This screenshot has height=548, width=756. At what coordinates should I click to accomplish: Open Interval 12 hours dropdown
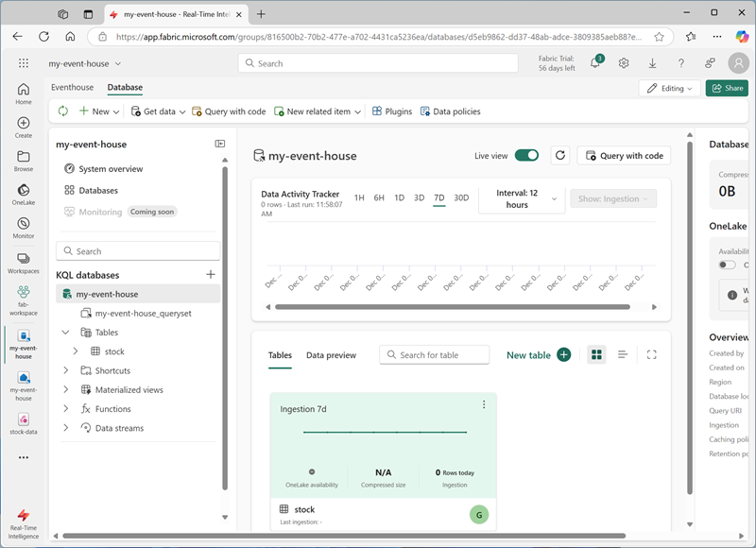point(522,198)
